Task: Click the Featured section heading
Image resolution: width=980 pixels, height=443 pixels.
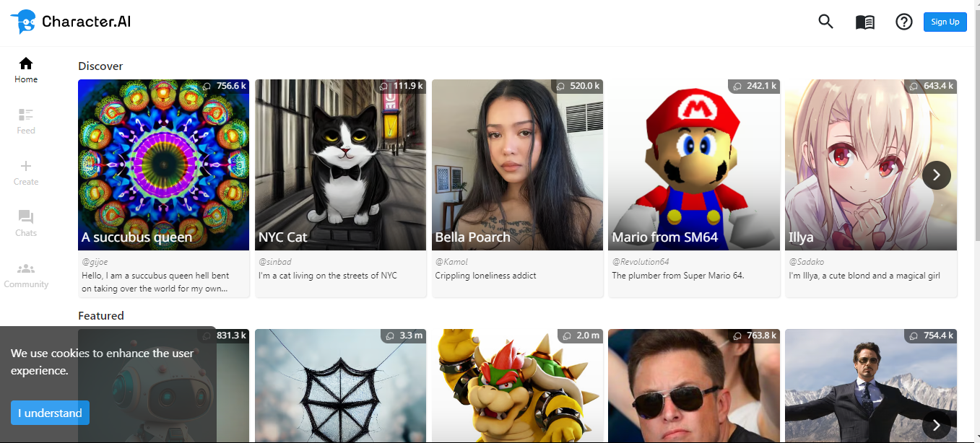Action: point(101,315)
